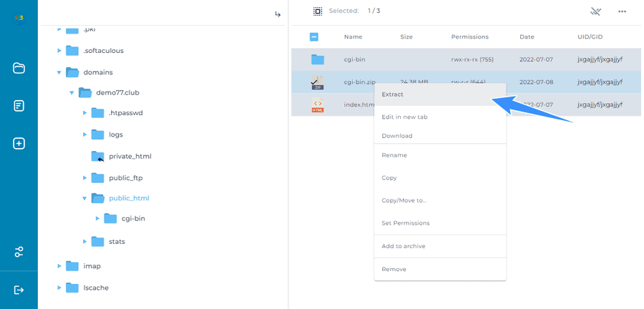
Task: Choose Set Permissions menu entry
Action: pos(440,223)
